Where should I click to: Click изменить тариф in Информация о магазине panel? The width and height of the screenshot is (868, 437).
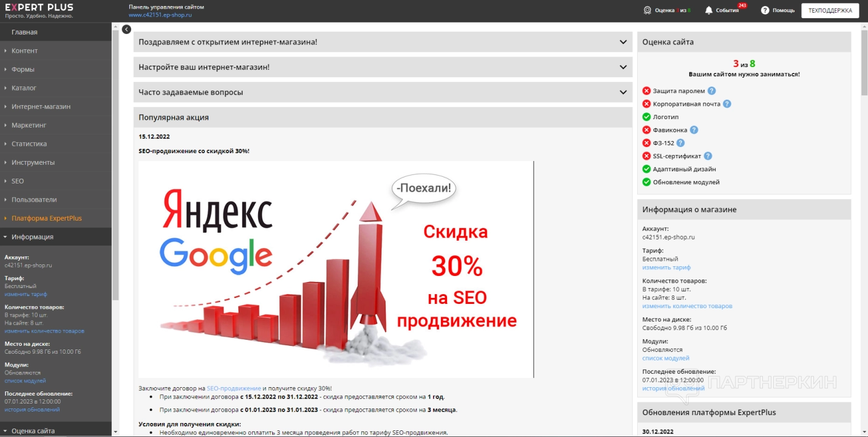(x=666, y=267)
